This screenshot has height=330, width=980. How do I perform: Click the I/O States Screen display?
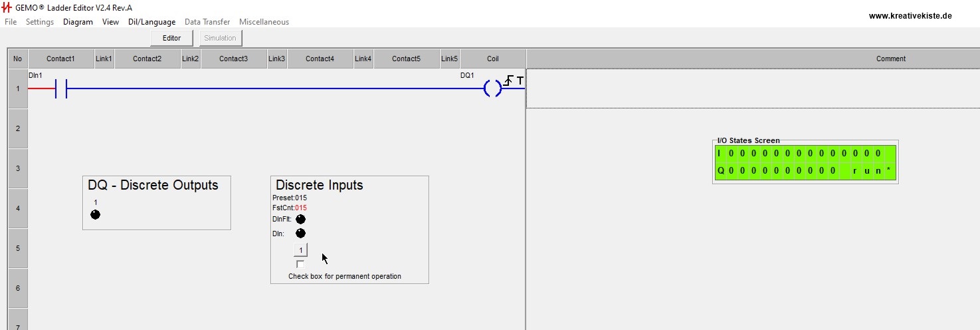805,162
